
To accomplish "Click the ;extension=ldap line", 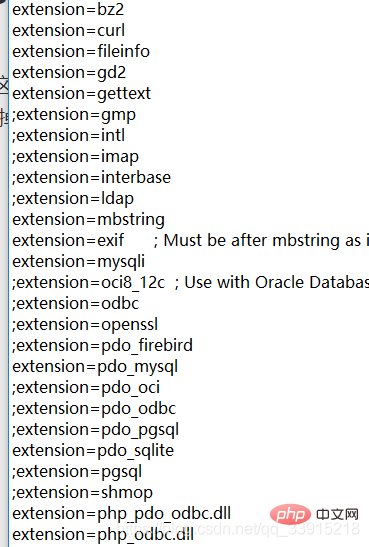I will tap(73, 198).
